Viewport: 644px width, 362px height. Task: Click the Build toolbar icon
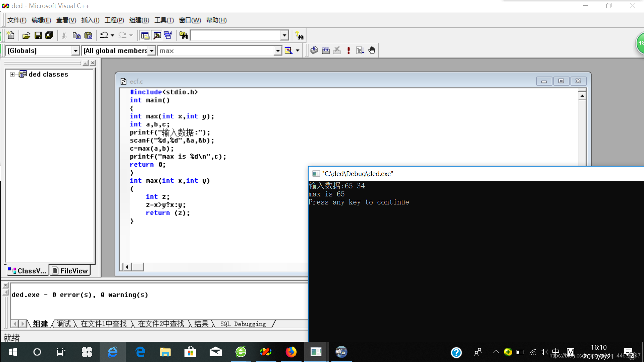click(326, 50)
